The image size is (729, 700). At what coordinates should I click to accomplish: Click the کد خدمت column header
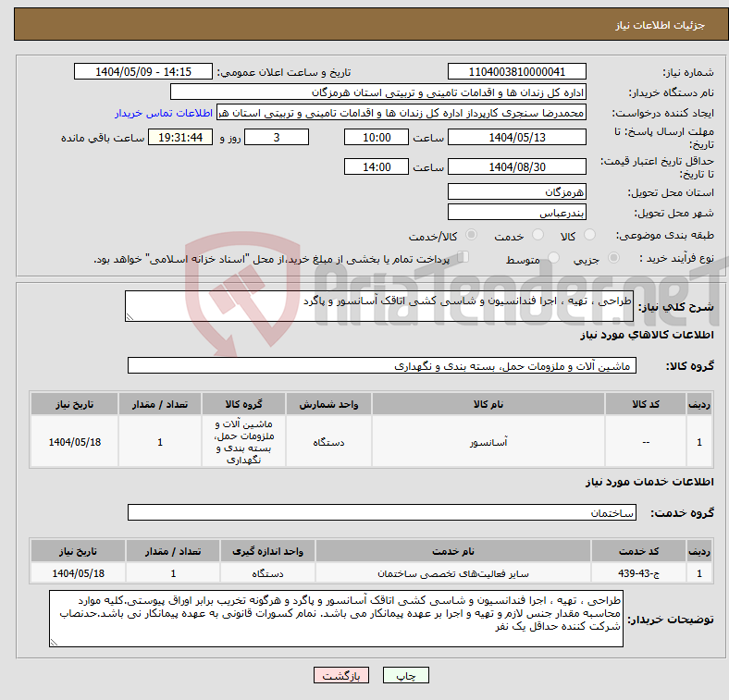point(638,551)
